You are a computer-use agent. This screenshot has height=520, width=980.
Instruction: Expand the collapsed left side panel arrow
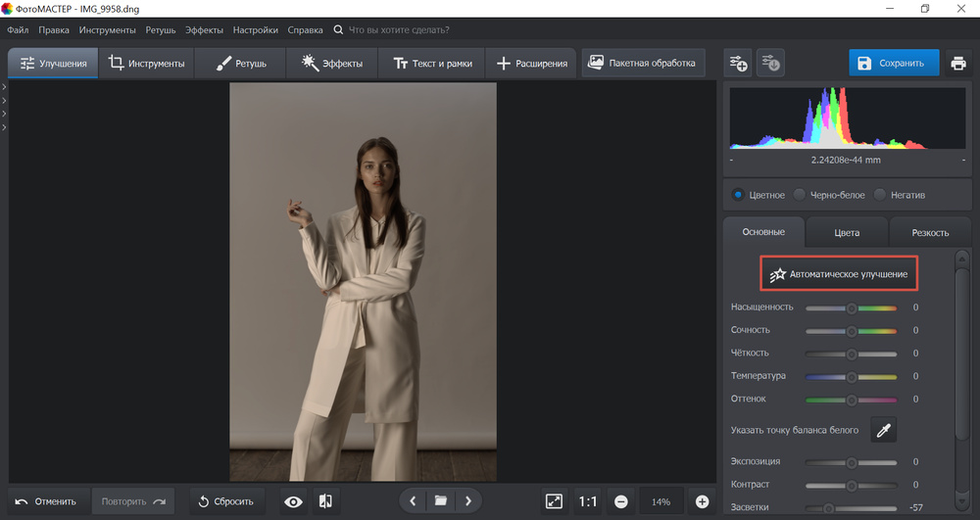coord(4,88)
